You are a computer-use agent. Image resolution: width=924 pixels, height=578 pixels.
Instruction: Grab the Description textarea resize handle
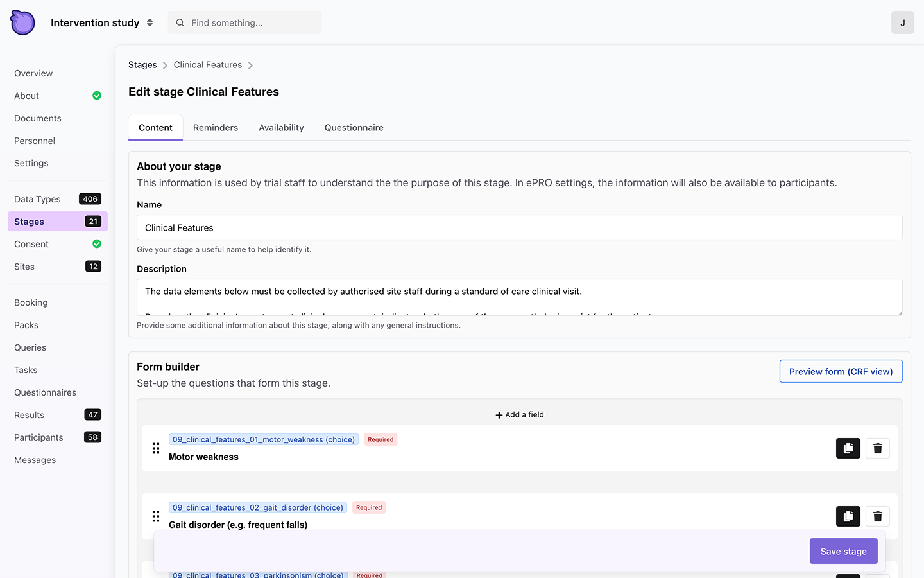pyautogui.click(x=900, y=313)
